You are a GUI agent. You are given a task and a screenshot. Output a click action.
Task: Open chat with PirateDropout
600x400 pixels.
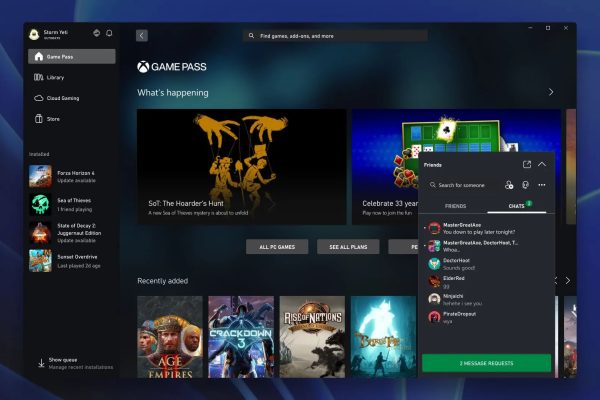tap(487, 317)
